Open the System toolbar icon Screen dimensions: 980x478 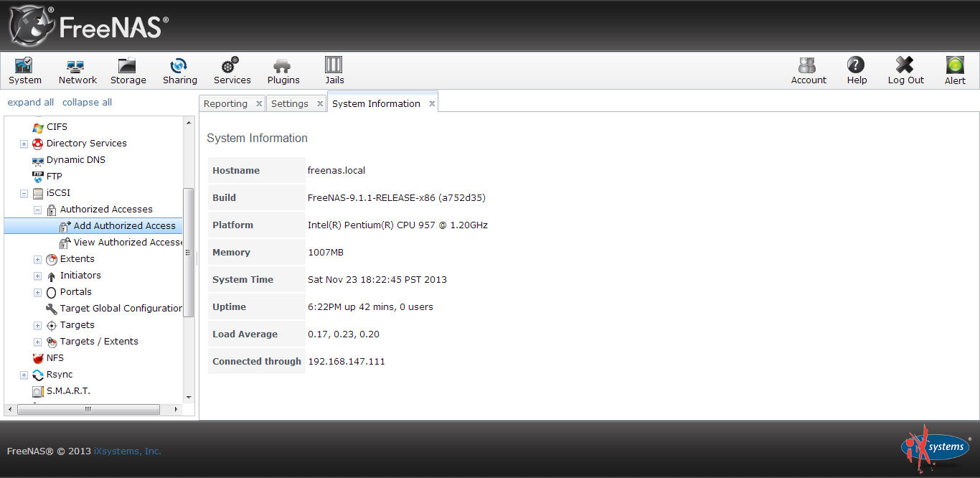click(x=24, y=65)
